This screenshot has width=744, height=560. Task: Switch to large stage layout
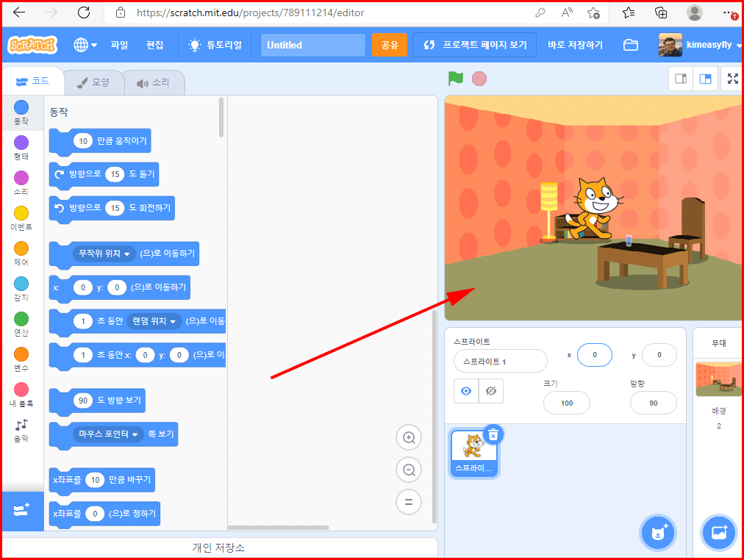(705, 79)
